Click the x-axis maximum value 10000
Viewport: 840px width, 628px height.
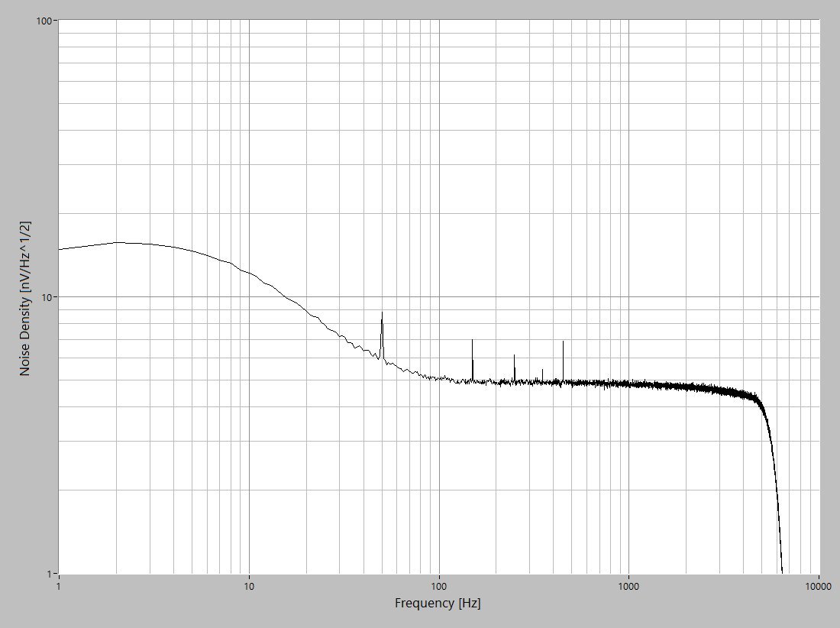(819, 586)
